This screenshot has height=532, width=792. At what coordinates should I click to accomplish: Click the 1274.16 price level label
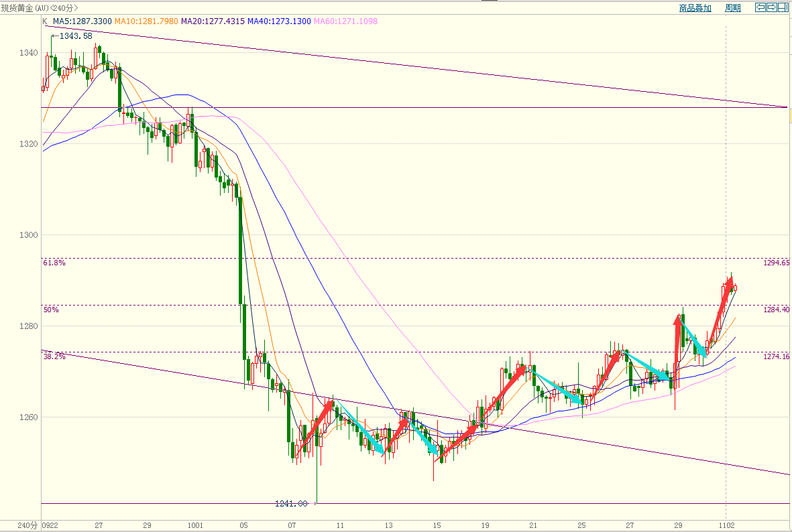pos(777,356)
